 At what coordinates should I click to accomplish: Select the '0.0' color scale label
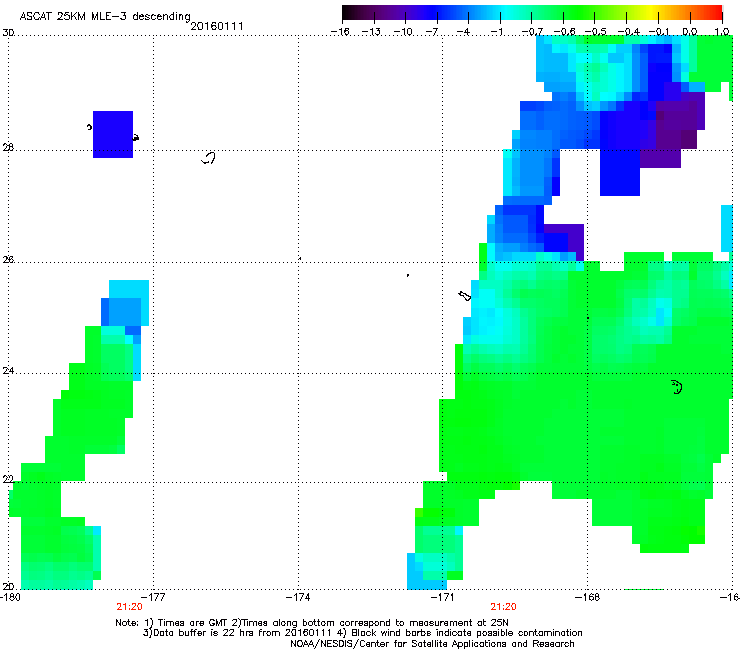pos(690,32)
